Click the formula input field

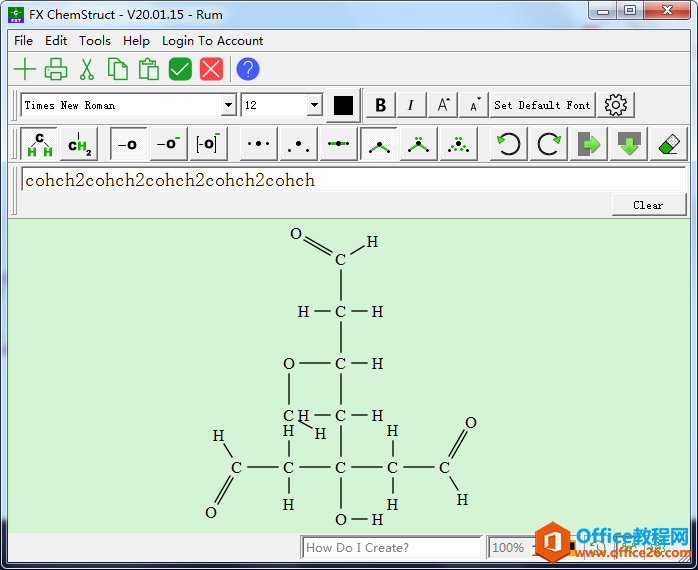point(353,180)
